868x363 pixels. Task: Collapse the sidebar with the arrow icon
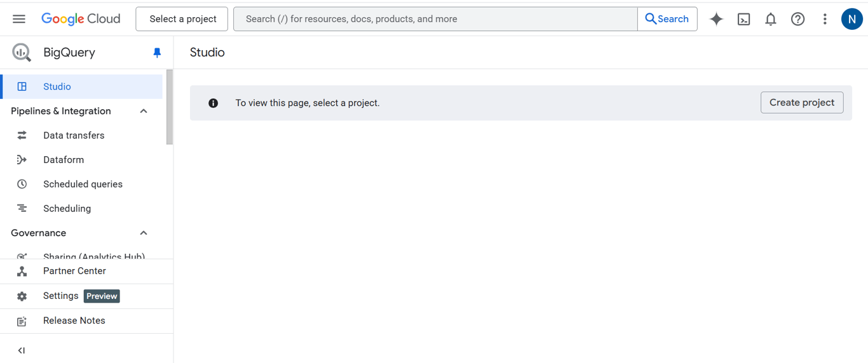(22, 350)
